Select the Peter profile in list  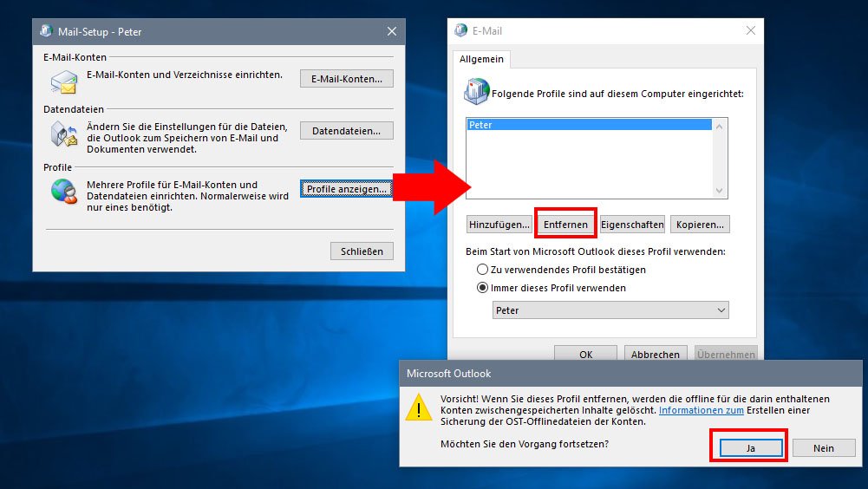tap(589, 125)
